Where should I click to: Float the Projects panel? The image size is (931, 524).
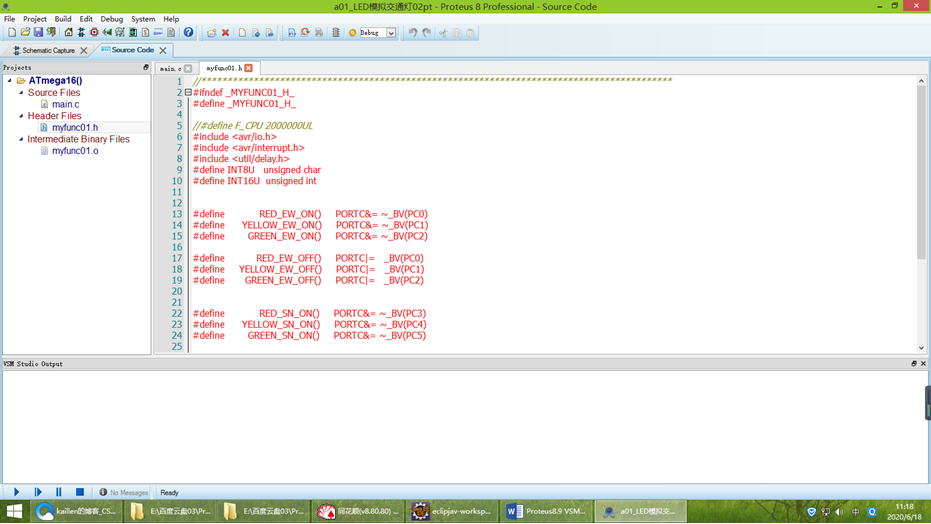tap(145, 68)
